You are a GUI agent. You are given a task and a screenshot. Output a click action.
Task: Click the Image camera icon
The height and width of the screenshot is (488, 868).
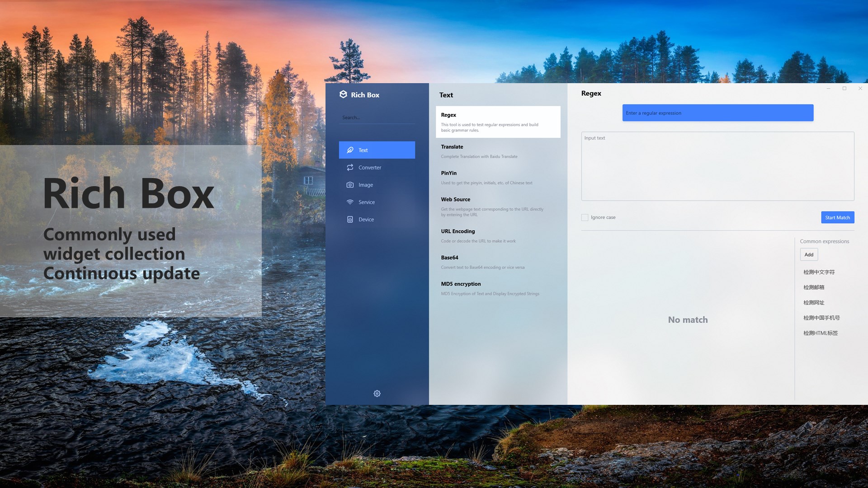[x=350, y=185]
